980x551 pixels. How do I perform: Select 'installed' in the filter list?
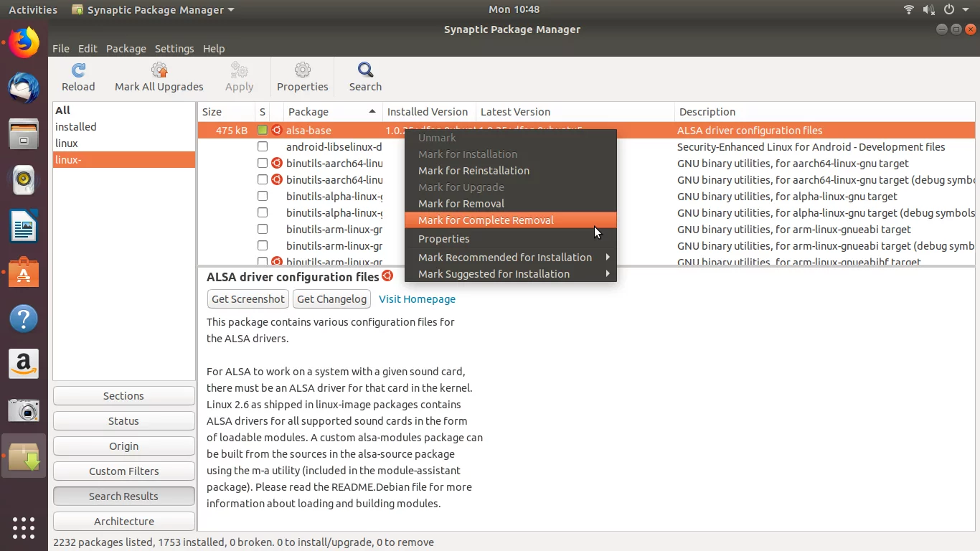[123, 127]
